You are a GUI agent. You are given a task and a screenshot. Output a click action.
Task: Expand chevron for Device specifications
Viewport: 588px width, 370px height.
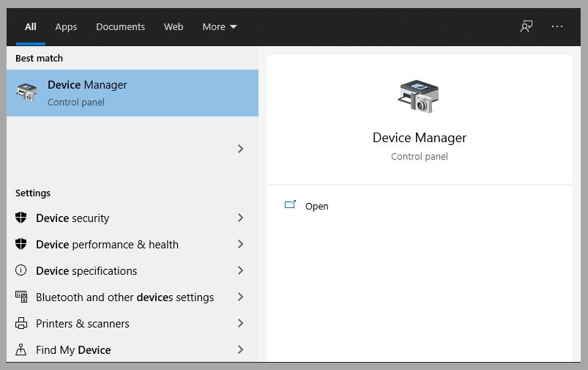click(x=241, y=270)
